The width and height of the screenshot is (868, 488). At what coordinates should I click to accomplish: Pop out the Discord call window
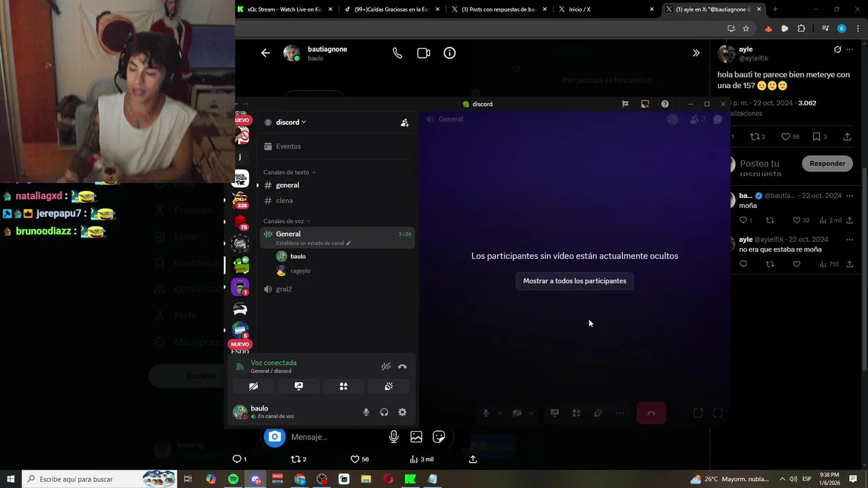click(x=698, y=413)
